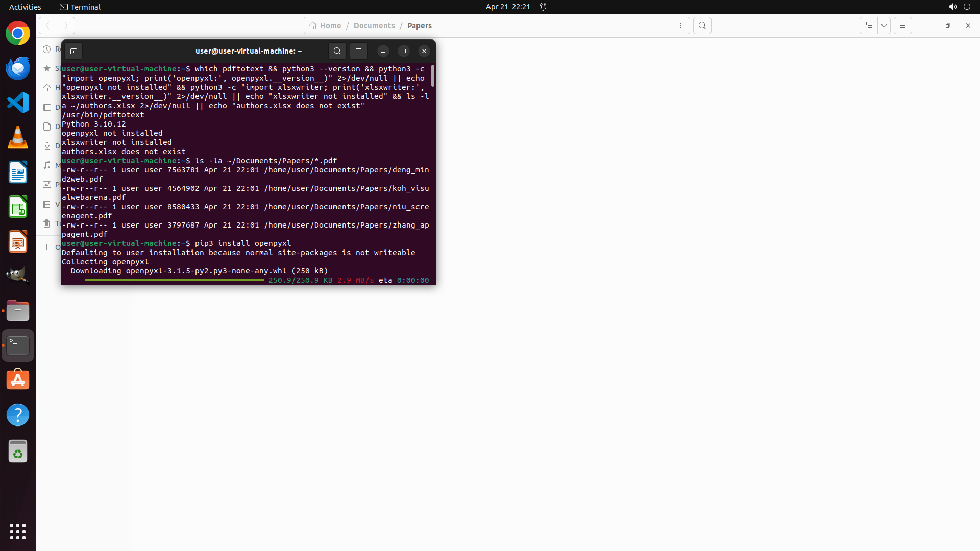Open sound volume system menu
980x551 pixels.
coord(952,7)
